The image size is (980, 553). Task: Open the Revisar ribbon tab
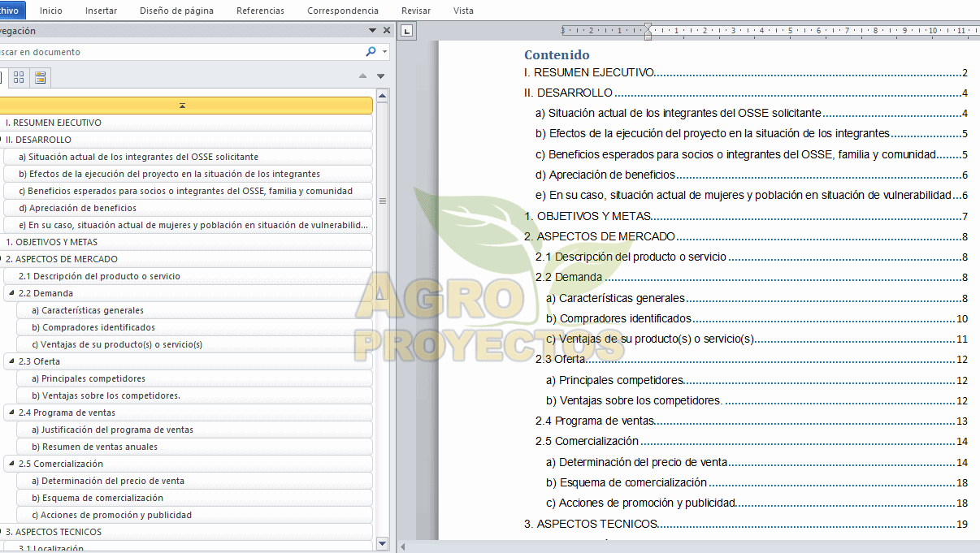pos(416,11)
